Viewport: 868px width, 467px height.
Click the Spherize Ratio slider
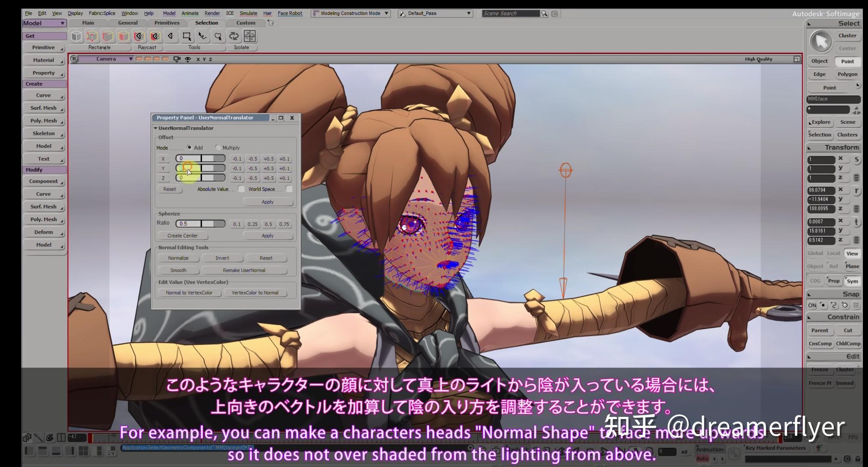200,224
